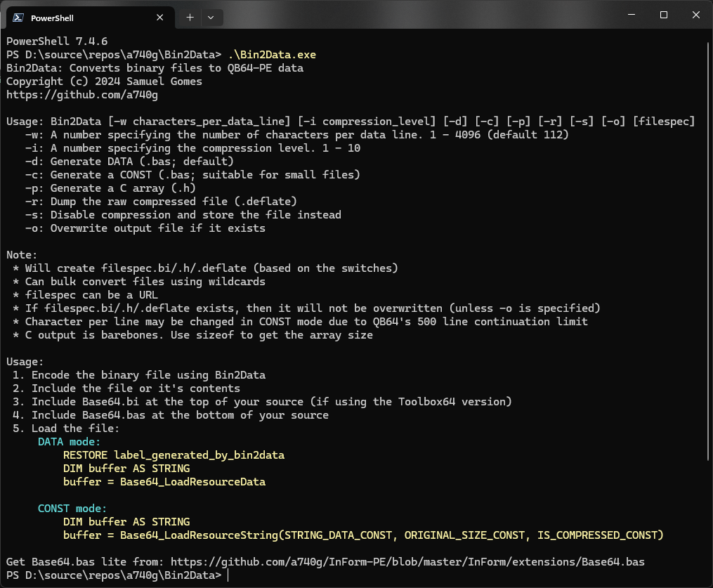Viewport: 713px width, 588px height.
Task: Click the cyan 'DATA mode:' label
Action: pos(69,442)
